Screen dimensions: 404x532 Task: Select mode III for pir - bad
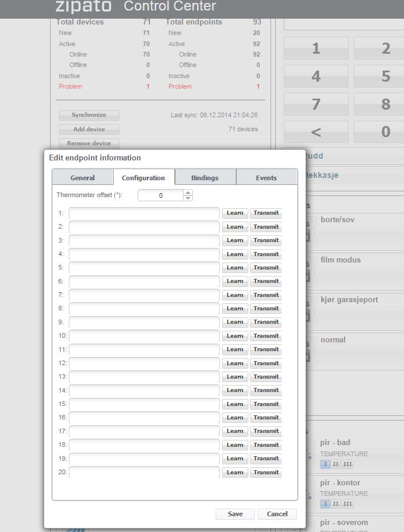coord(347,464)
